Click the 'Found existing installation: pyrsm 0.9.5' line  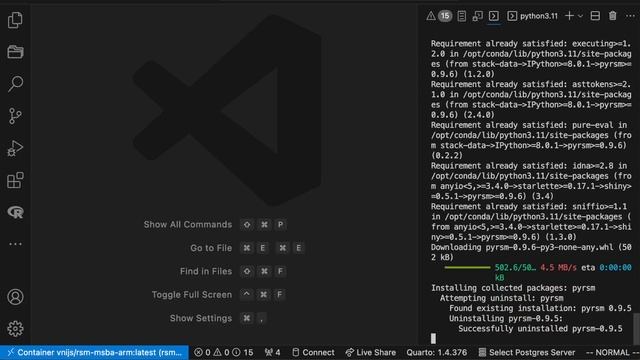[540, 308]
